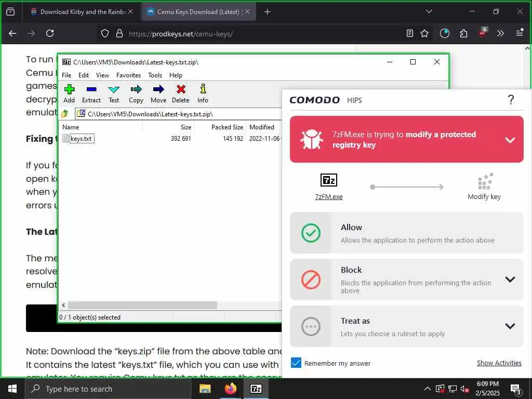This screenshot has width=532, height=399.
Task: Click the muted volume tray icon
Action: 465,389
